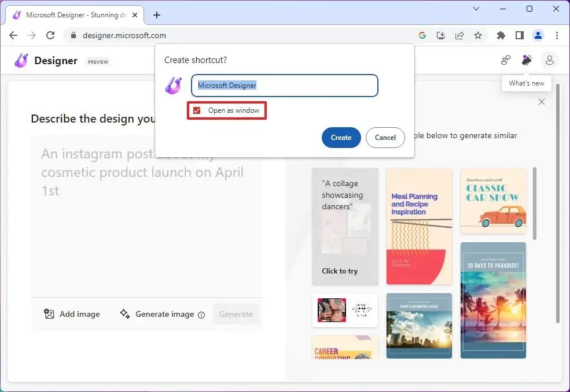570x392 pixels.
Task: Select the city skyline sunset template
Action: 419,326
